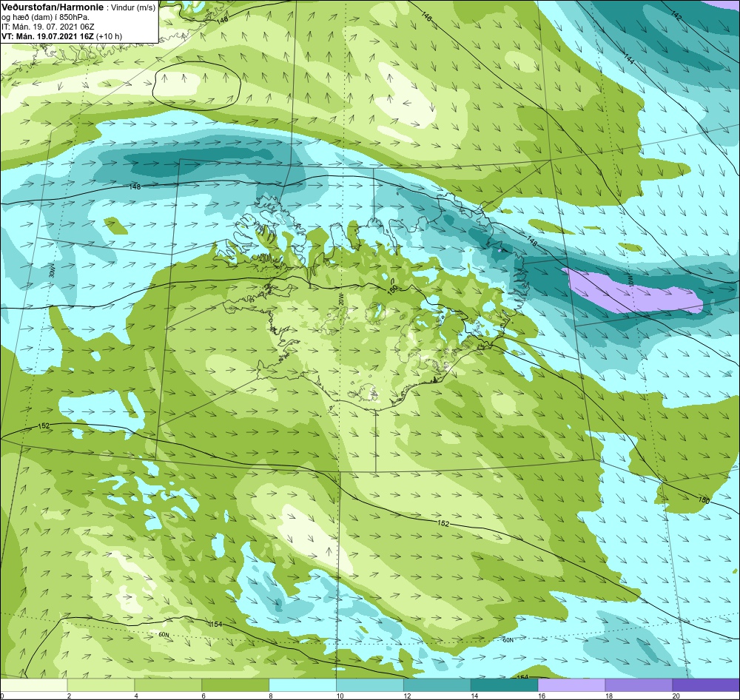This screenshot has height=700, width=740.
Task: Click inside the closed oval contour at the northwest
Action: pos(197,86)
